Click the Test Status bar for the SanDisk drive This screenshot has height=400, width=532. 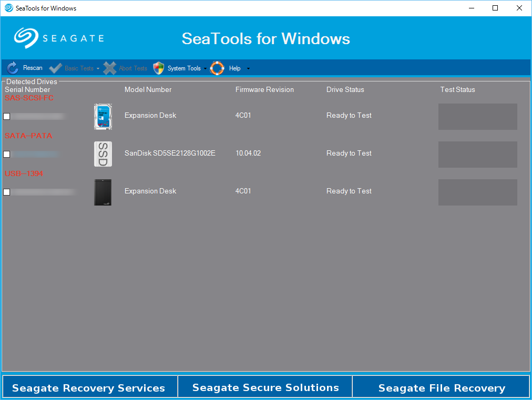point(477,154)
